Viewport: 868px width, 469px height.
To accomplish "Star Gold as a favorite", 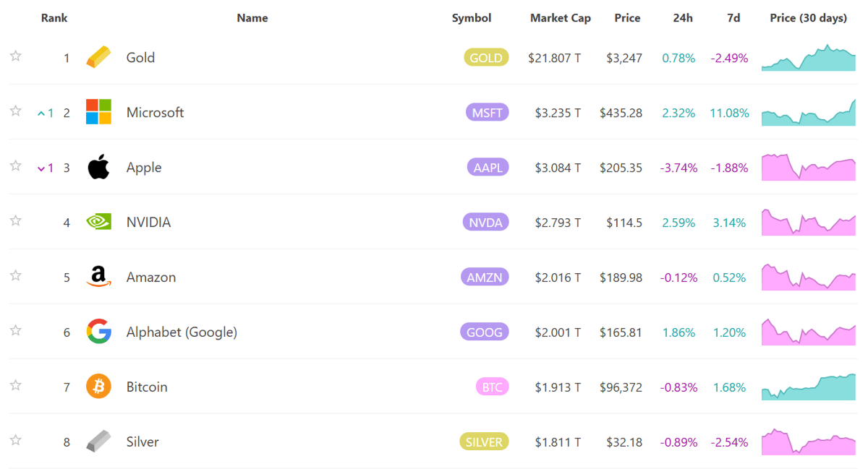I will point(15,56).
